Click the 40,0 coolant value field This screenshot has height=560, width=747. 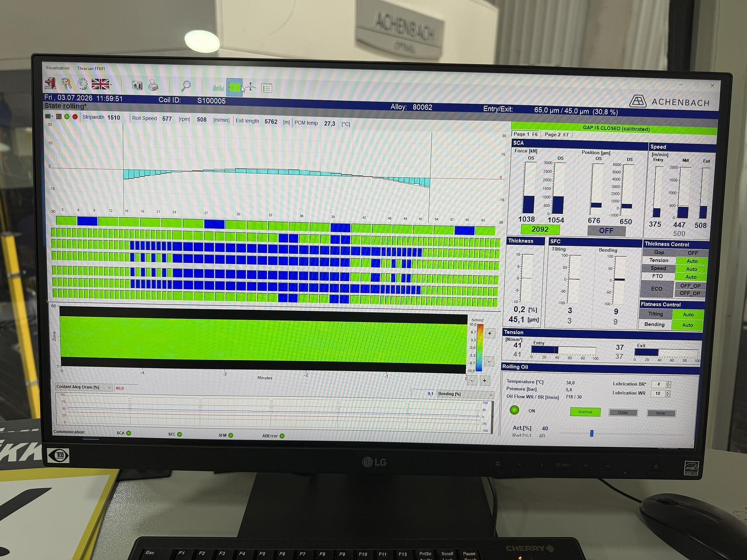(x=126, y=388)
